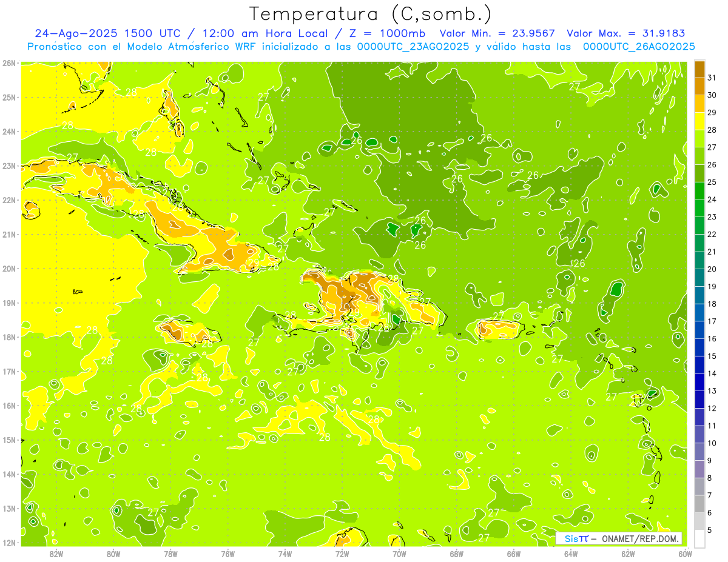This screenshot has width=728, height=562.
Task: Click the color scale value 31
Action: pyautogui.click(x=712, y=78)
